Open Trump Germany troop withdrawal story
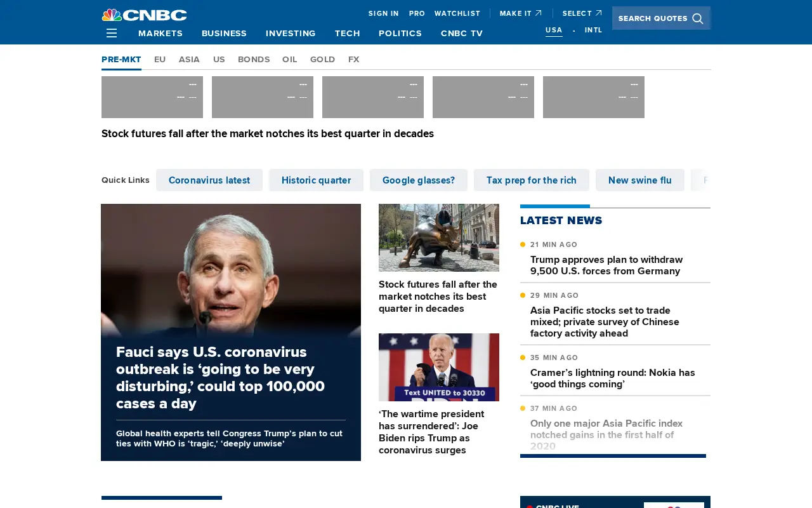The width and height of the screenshot is (812, 508). pos(606,265)
